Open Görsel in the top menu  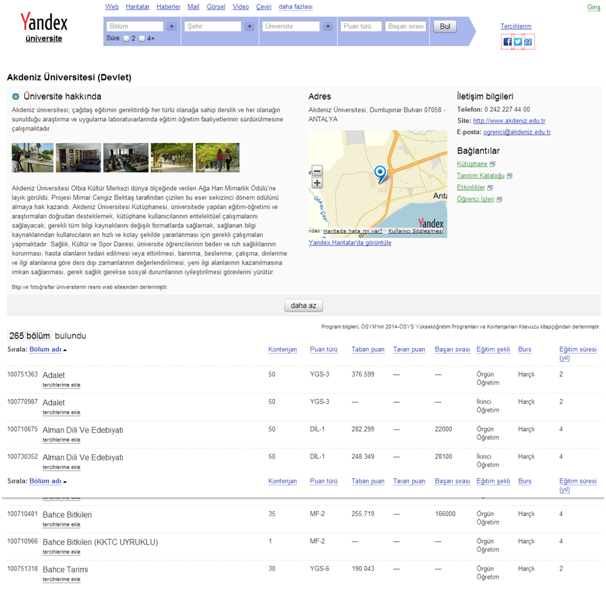[x=216, y=7]
